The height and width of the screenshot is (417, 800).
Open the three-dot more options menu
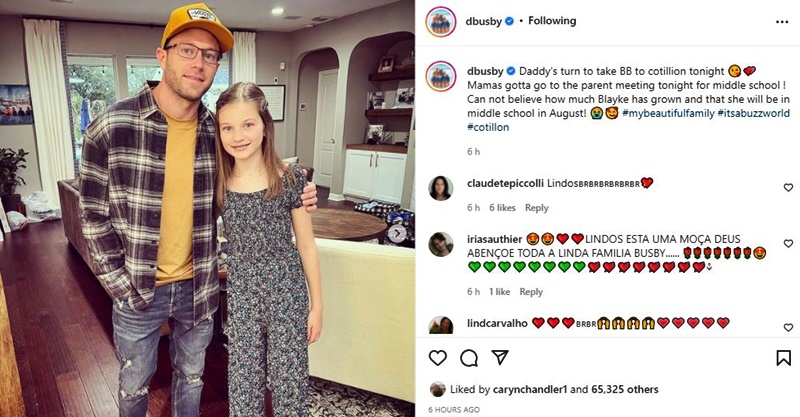point(782,21)
